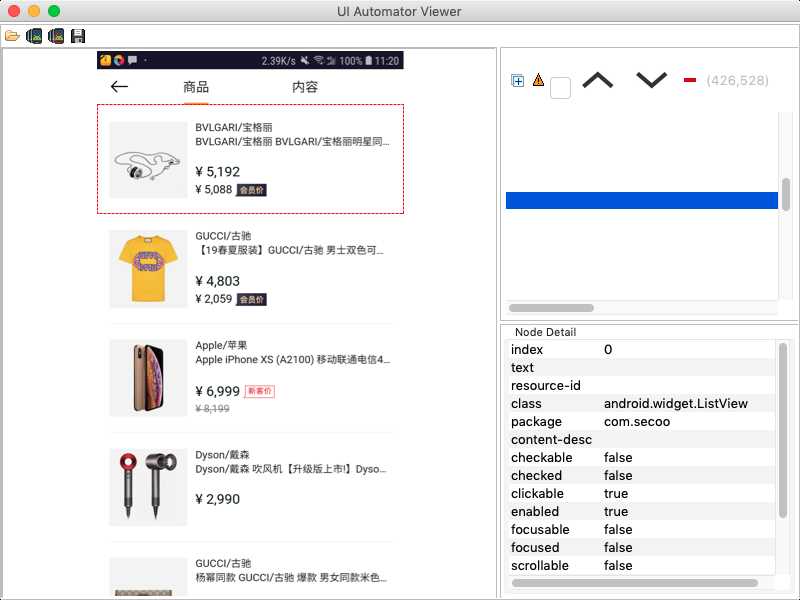Click the BVLGARI snake product thumbnail
This screenshot has width=800, height=600.
(x=148, y=160)
